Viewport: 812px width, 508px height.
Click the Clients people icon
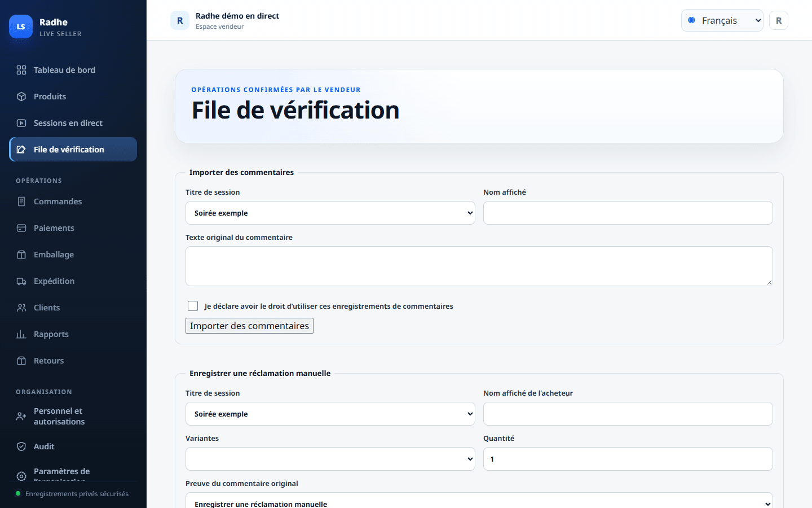pyautogui.click(x=21, y=308)
